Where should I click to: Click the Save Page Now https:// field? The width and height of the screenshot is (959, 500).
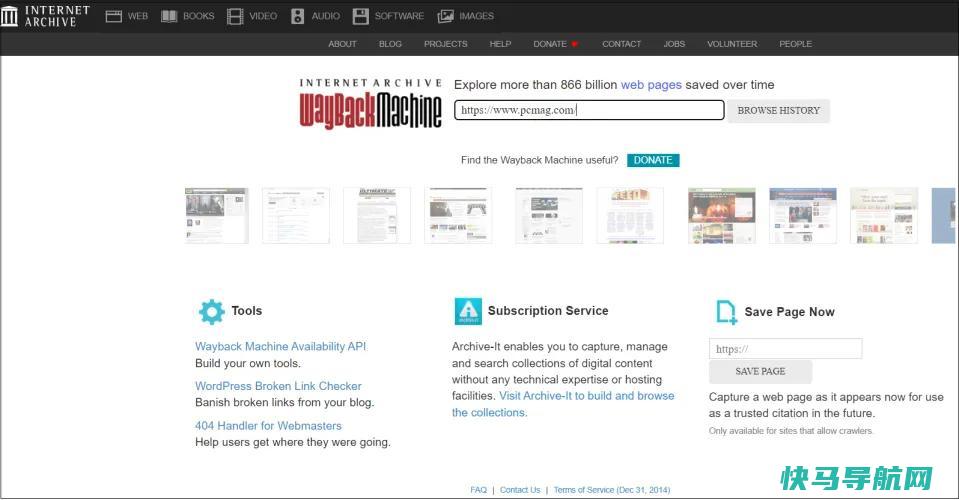(785, 349)
